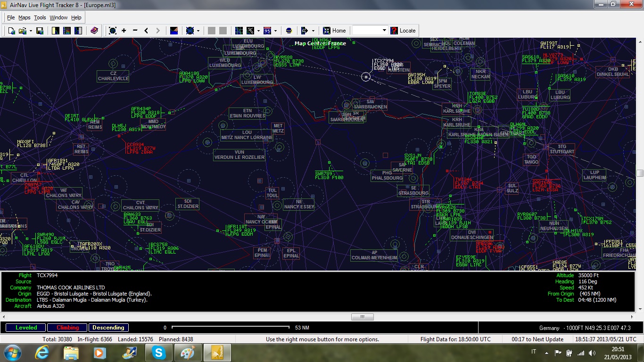Click the 'THOMAS COOK AIRLINES LTD' company text
The height and width of the screenshot is (362, 644).
[71, 288]
